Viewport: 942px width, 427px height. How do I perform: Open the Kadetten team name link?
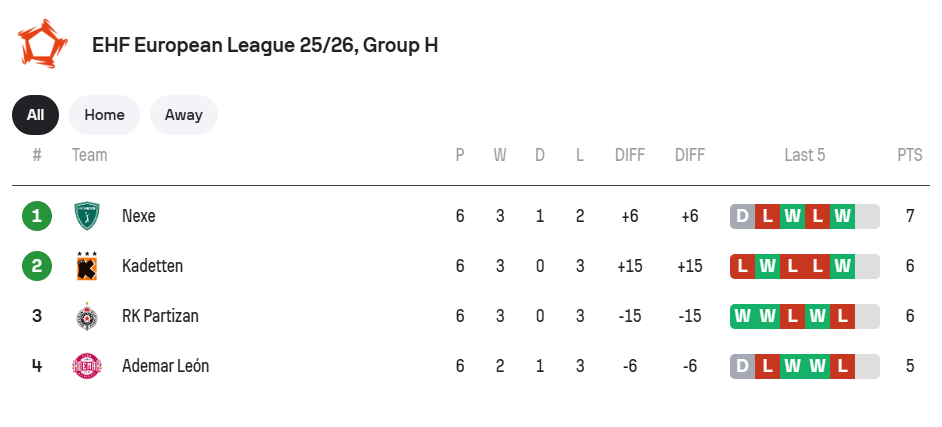click(153, 266)
